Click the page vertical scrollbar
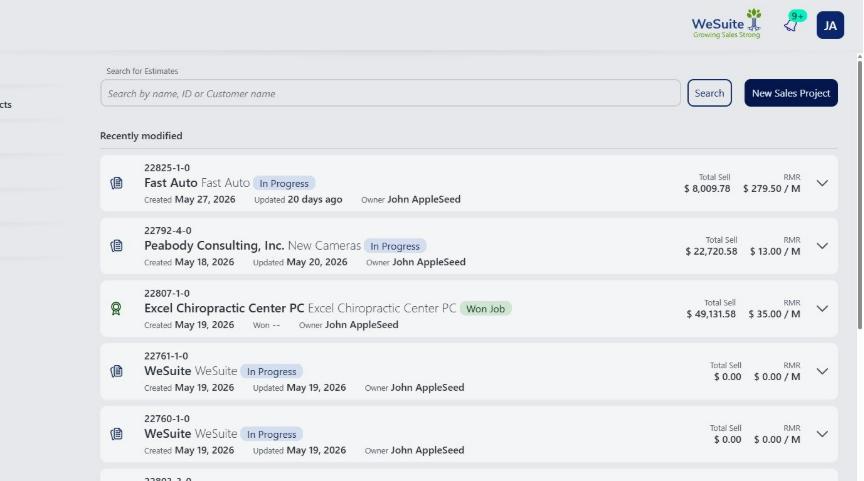Screen dimensions: 864x481 pyautogui.click(x=859, y=193)
